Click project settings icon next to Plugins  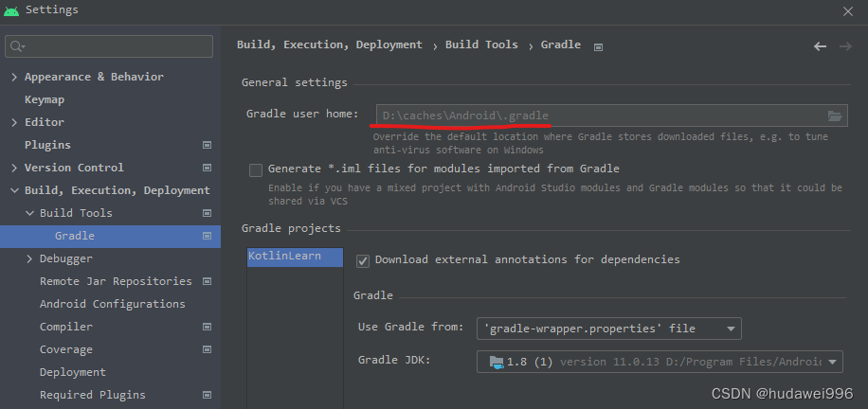click(207, 145)
